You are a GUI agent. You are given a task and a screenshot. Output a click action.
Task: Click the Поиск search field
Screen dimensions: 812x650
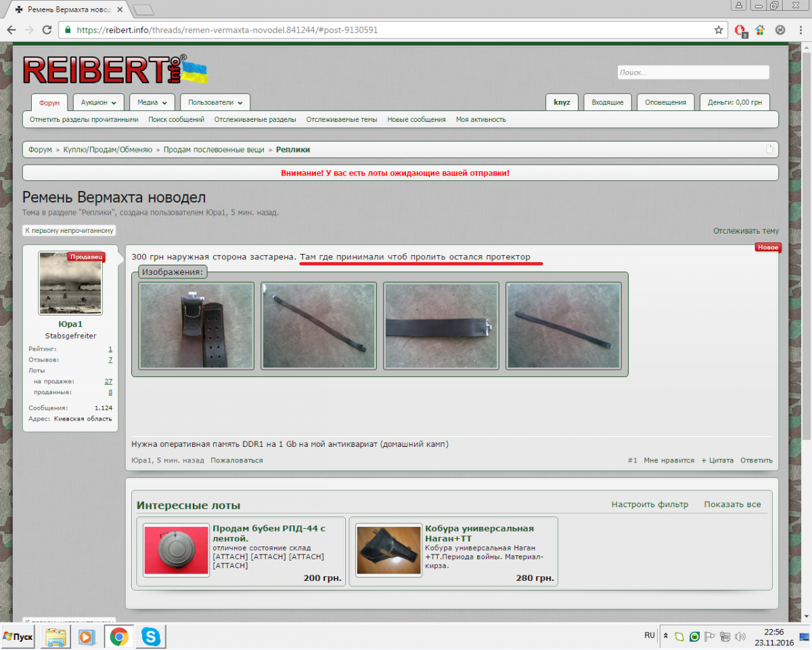coord(693,72)
